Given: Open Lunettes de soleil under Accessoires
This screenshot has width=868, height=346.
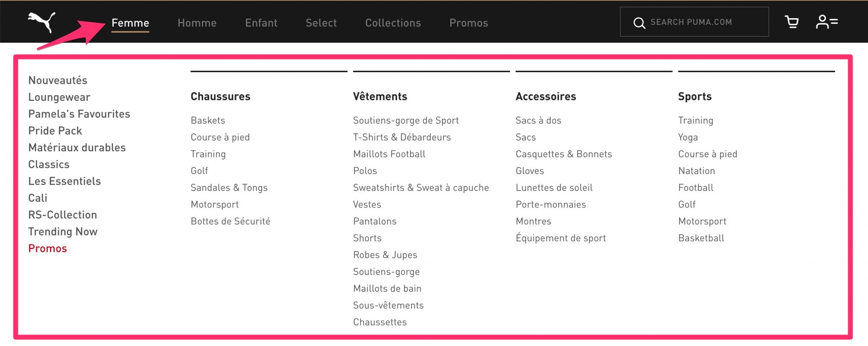Looking at the screenshot, I should coord(554,188).
